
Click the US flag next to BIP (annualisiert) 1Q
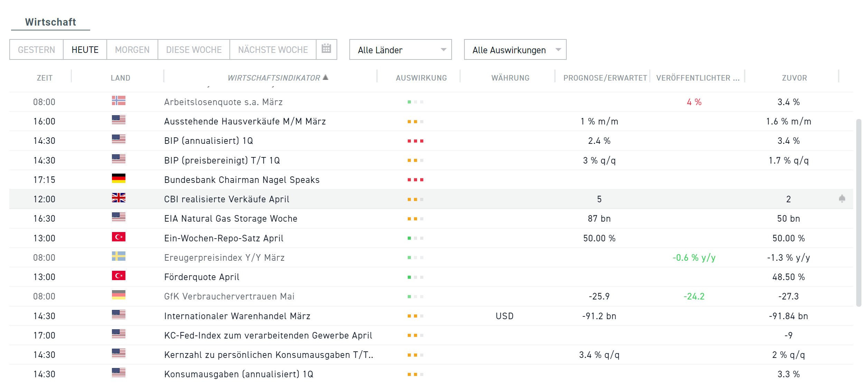point(119,140)
